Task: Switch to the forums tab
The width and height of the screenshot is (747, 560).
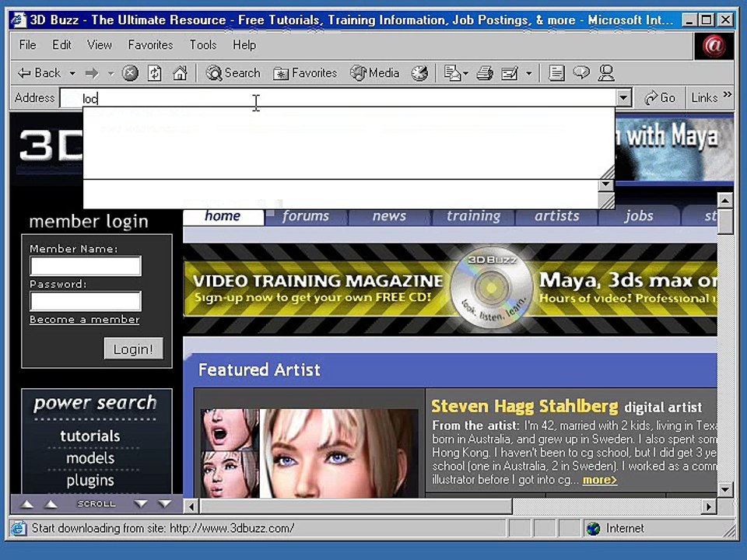Action: [306, 216]
